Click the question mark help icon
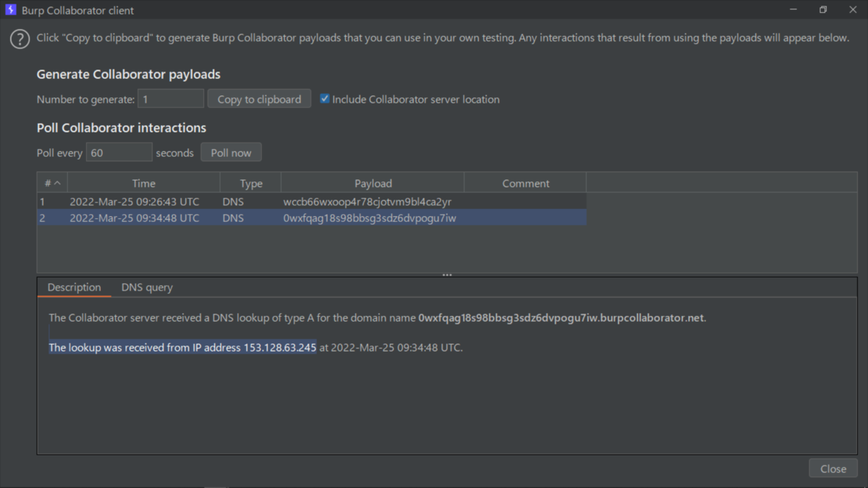 (x=20, y=39)
